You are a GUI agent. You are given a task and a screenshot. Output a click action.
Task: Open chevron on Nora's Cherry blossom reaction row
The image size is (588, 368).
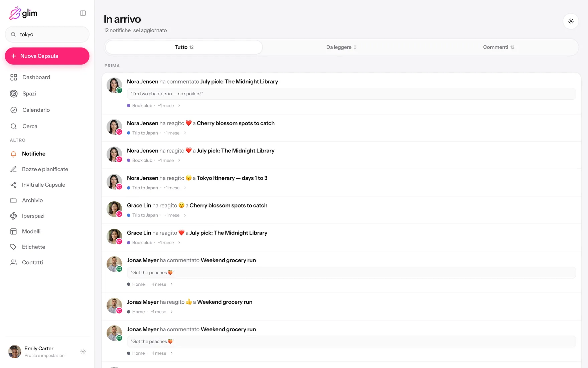click(185, 133)
